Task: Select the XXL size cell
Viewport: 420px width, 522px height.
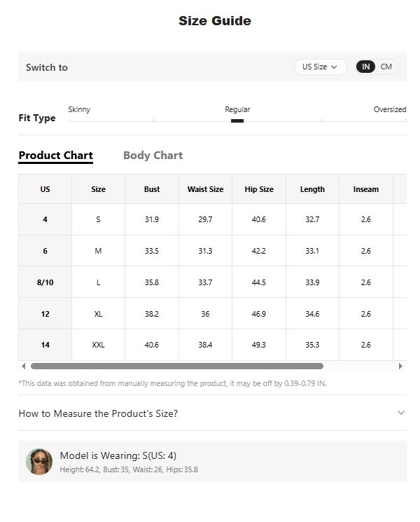Action: (x=98, y=345)
